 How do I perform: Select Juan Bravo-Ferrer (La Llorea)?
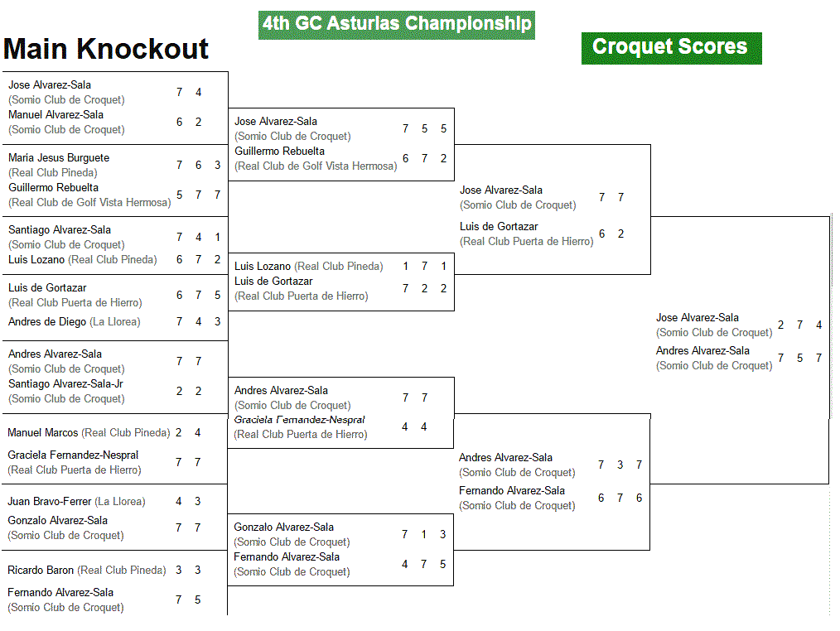76,501
